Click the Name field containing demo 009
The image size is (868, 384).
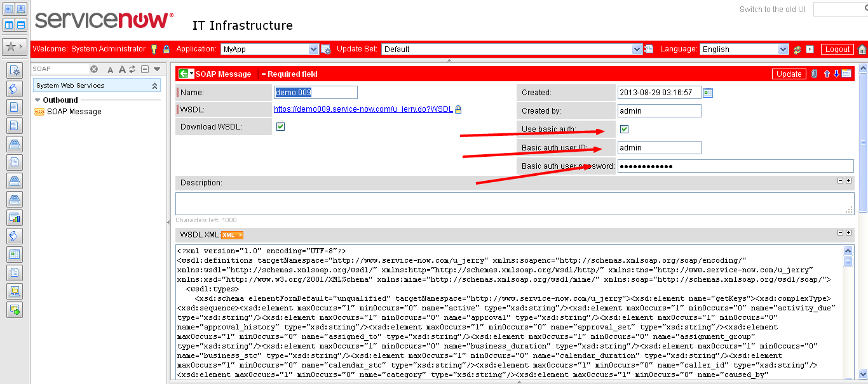(316, 93)
